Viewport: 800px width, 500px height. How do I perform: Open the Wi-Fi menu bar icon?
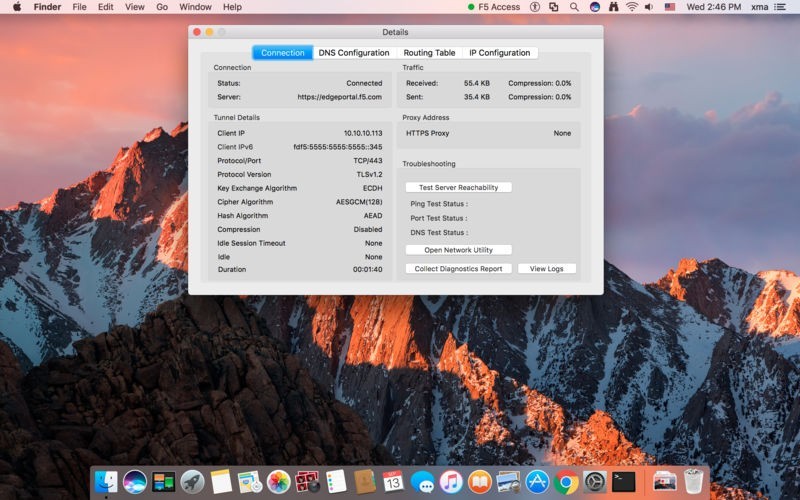tap(632, 7)
